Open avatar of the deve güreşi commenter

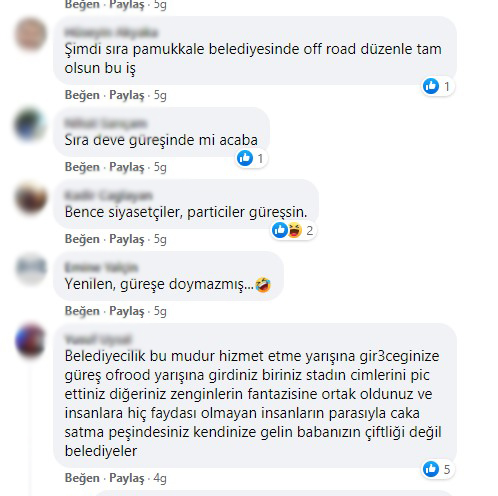point(31,125)
